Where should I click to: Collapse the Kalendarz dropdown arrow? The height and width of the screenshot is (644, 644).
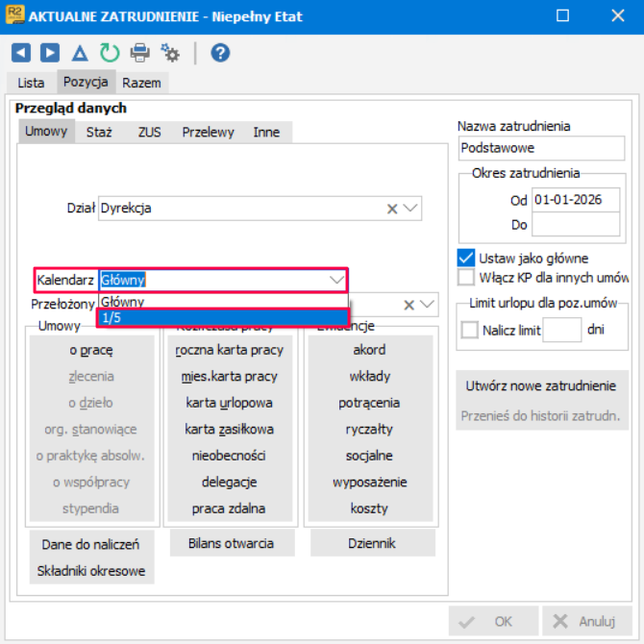336,280
